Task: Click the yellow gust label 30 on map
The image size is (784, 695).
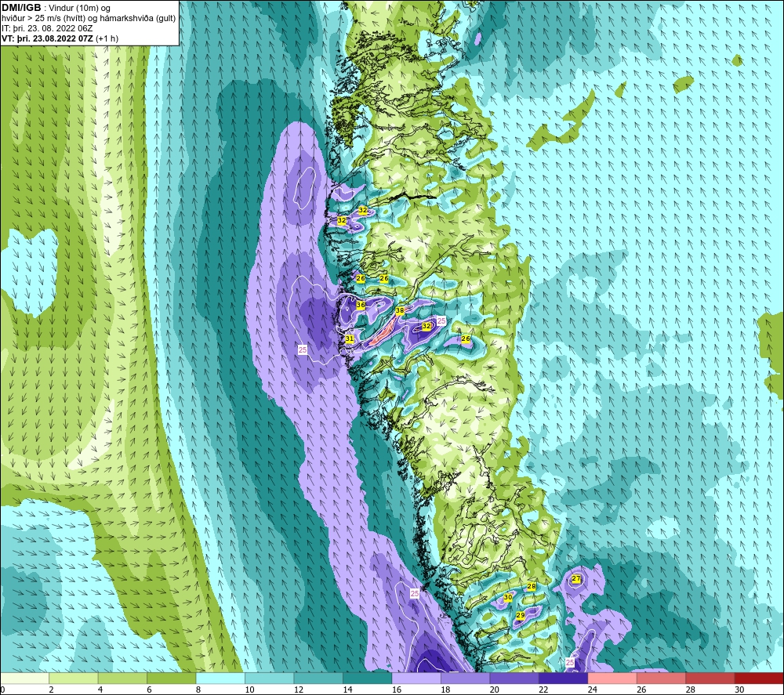Action: 508,597
